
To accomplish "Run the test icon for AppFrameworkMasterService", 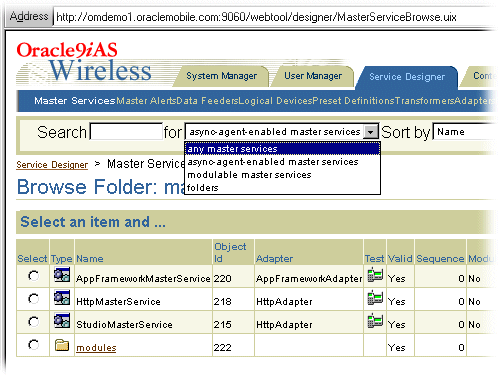I will pyautogui.click(x=375, y=275).
